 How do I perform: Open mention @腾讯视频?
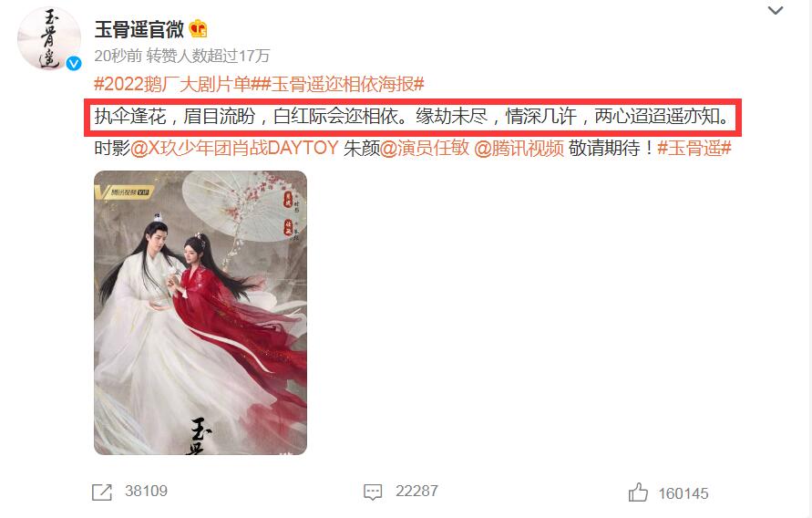click(x=519, y=149)
